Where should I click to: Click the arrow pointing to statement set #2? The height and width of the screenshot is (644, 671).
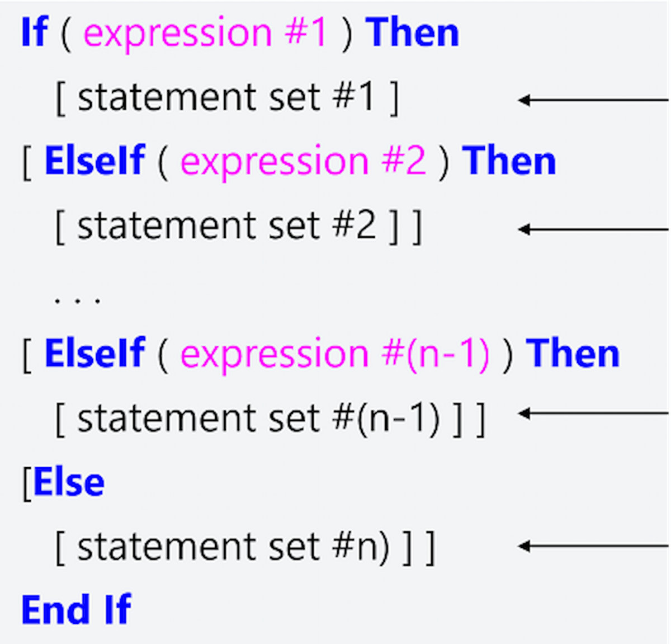pyautogui.click(x=593, y=229)
